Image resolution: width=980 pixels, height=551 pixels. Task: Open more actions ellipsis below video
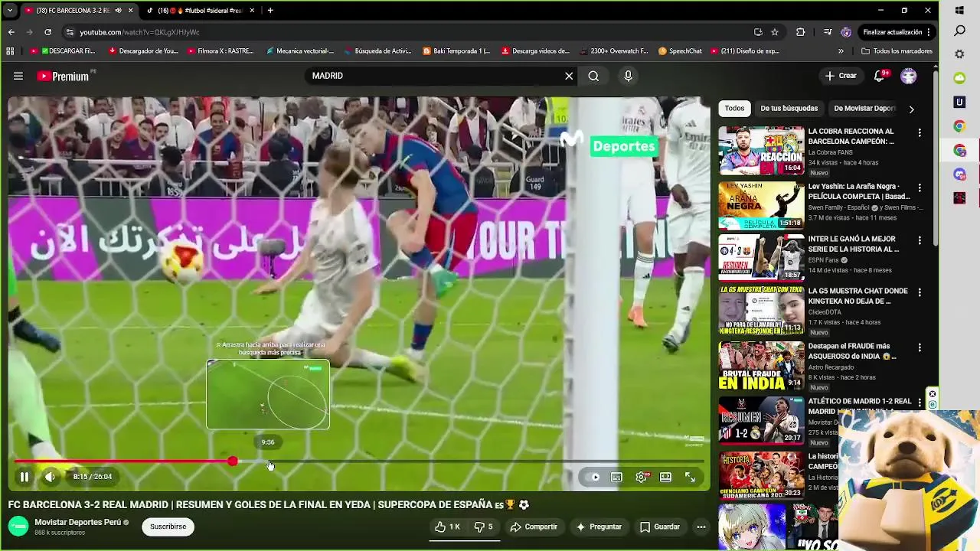pyautogui.click(x=701, y=527)
